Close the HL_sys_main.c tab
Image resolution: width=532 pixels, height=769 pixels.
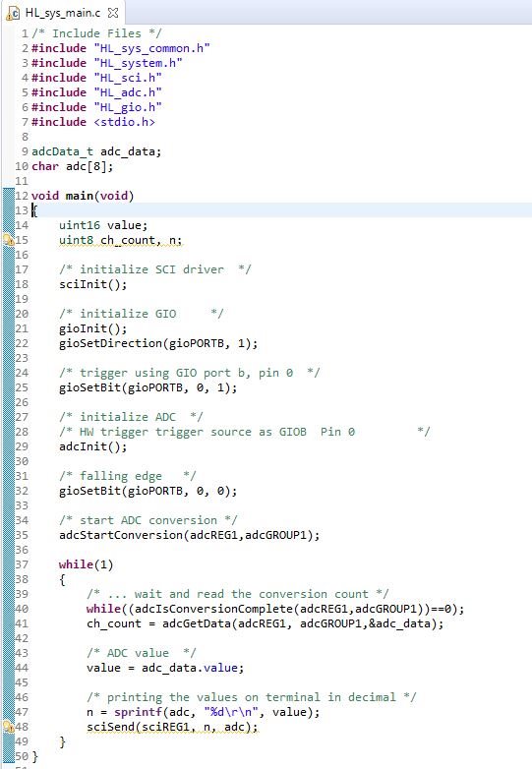(113, 13)
